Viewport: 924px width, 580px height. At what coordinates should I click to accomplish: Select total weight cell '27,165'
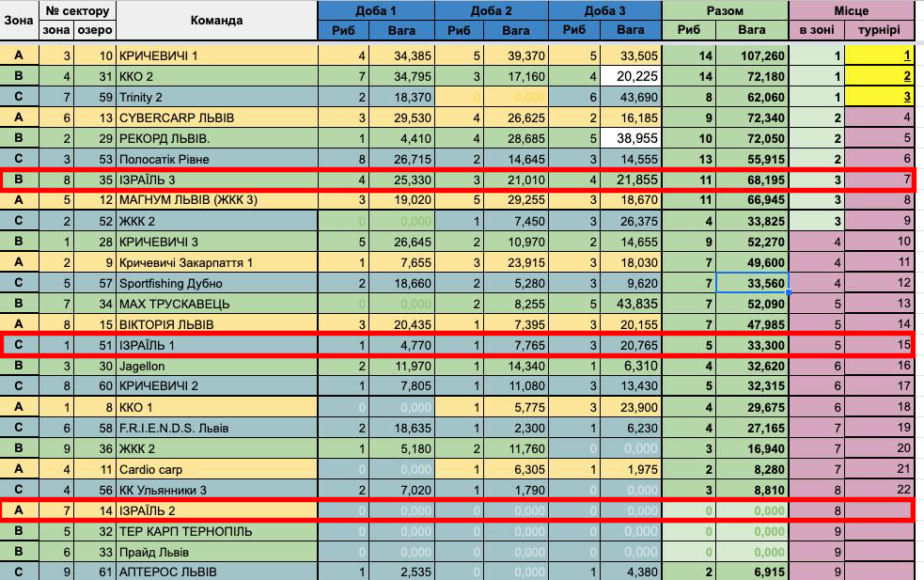coord(752,428)
